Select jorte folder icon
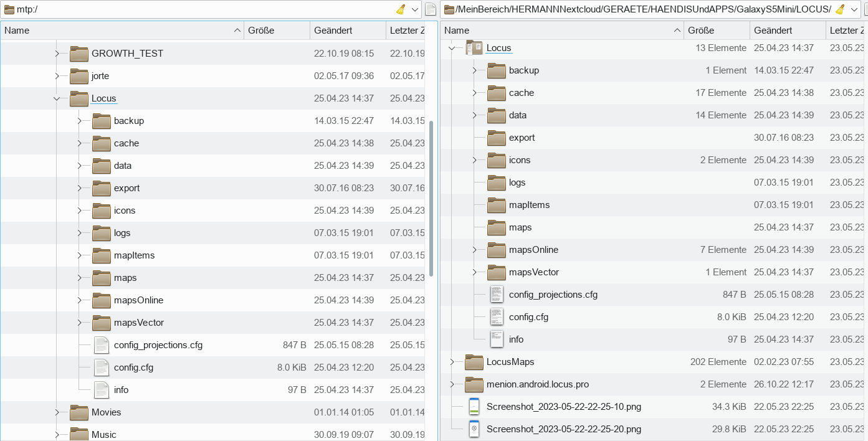This screenshot has height=441, width=868. 79,76
